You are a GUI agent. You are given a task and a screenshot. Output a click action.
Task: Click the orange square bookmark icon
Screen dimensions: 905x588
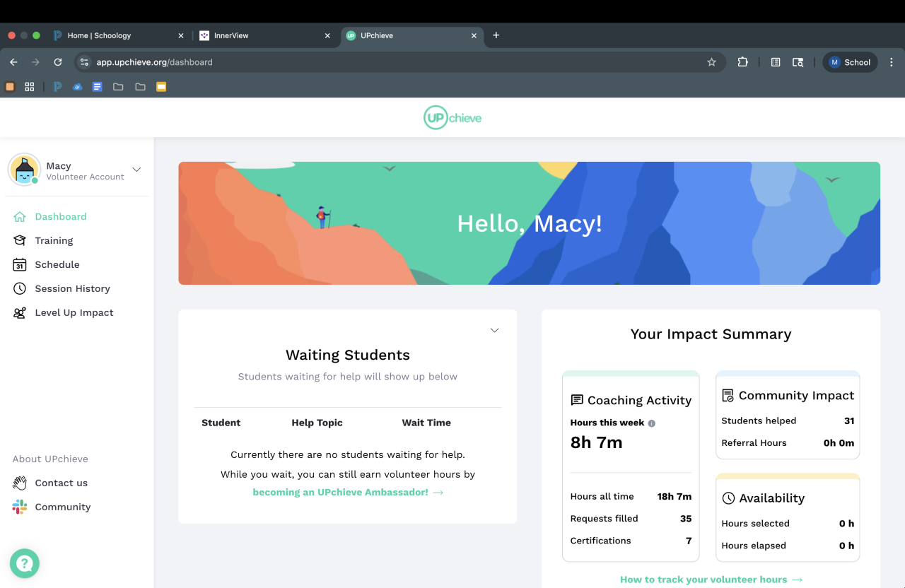(x=10, y=87)
